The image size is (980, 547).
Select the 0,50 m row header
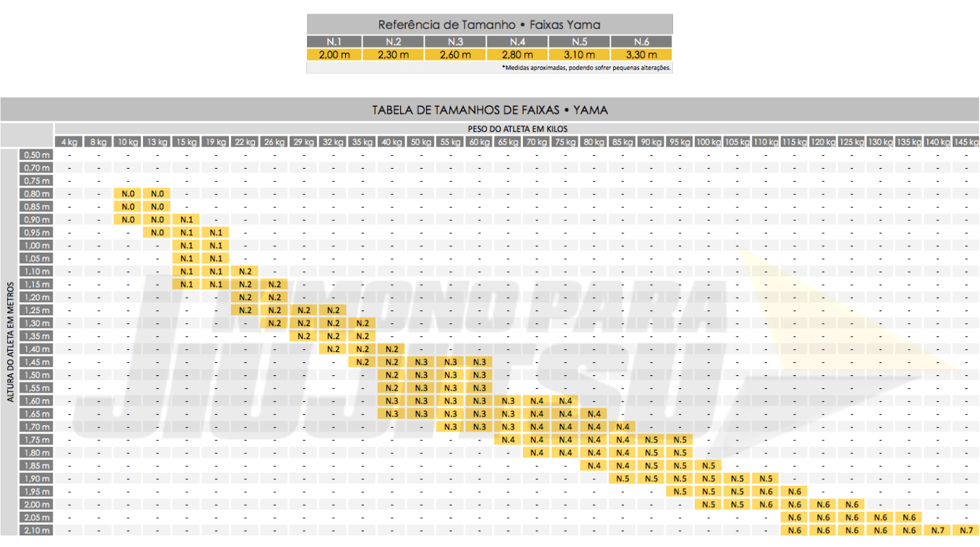click(37, 154)
